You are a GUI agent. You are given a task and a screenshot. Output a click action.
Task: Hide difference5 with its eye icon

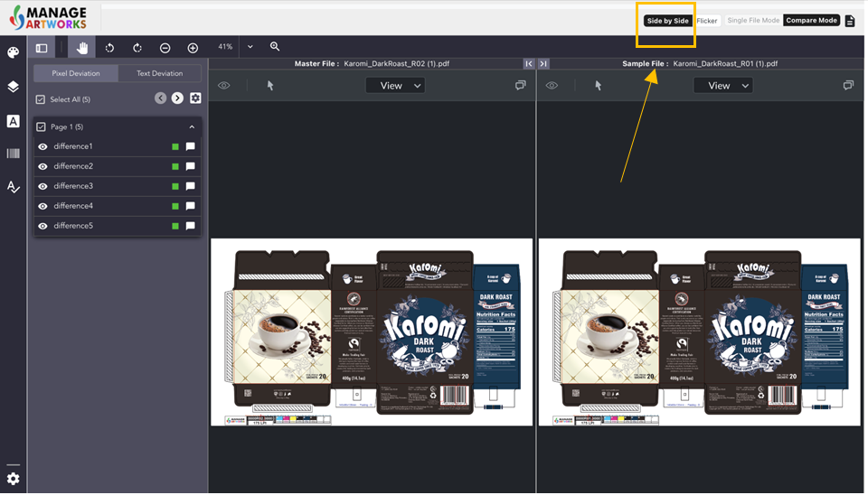pos(42,227)
